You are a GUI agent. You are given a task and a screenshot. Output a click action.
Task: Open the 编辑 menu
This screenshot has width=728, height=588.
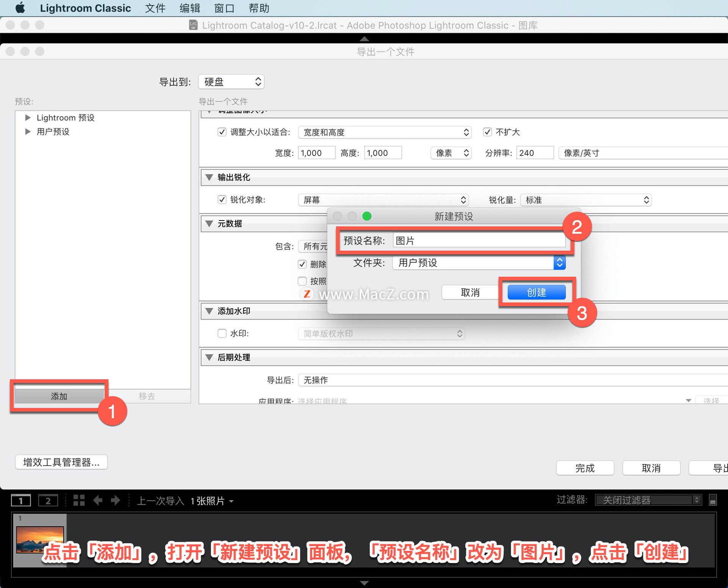[x=190, y=8]
